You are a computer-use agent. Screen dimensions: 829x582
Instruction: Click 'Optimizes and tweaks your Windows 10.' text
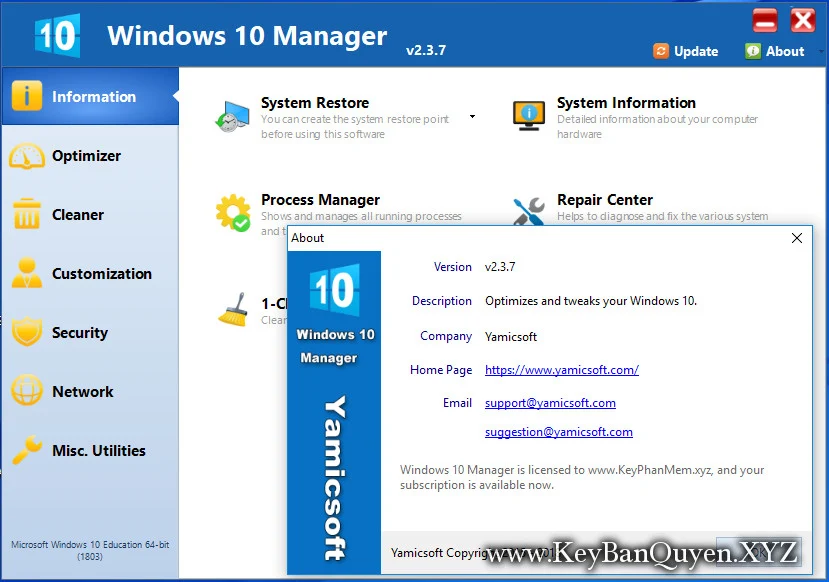pos(591,301)
